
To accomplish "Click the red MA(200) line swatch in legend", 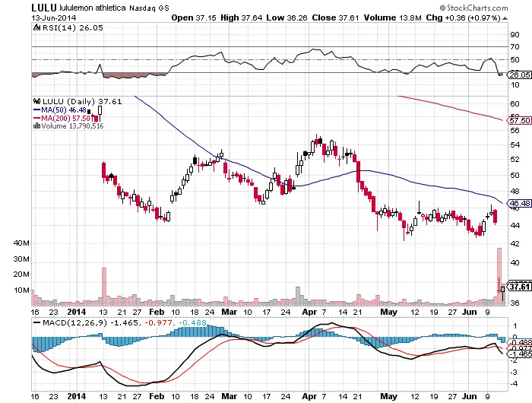I will click(37, 118).
